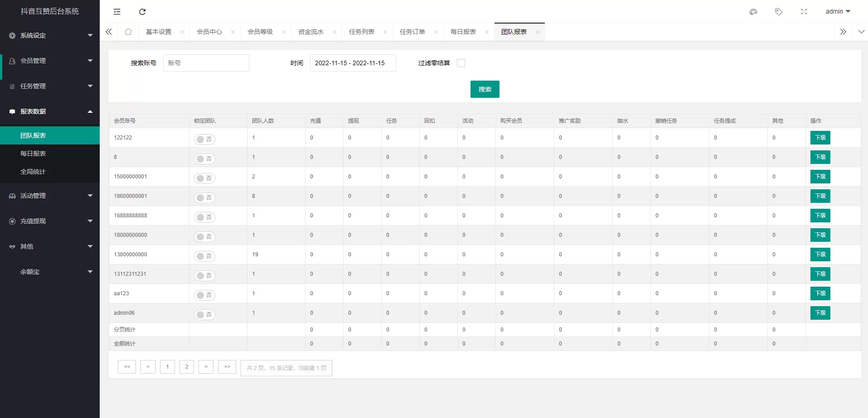This screenshot has height=418, width=868.
Task: Open the theme color palette icon
Action: [x=753, y=11]
